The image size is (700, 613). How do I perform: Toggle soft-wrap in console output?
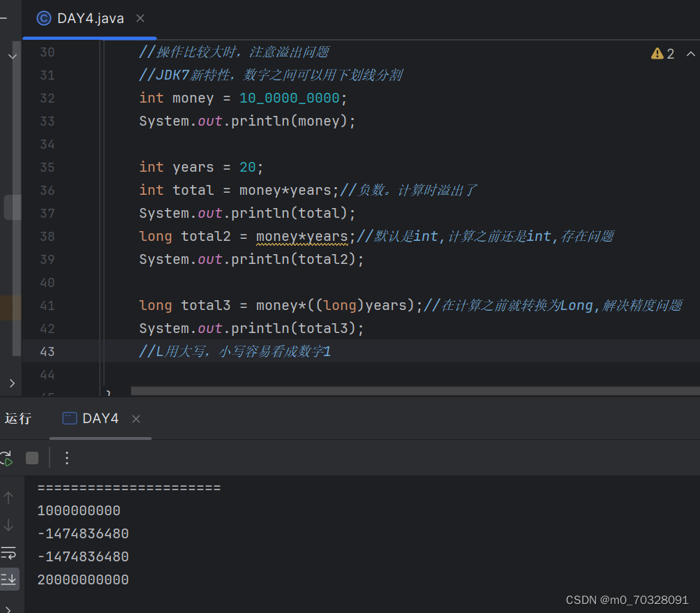(9, 553)
